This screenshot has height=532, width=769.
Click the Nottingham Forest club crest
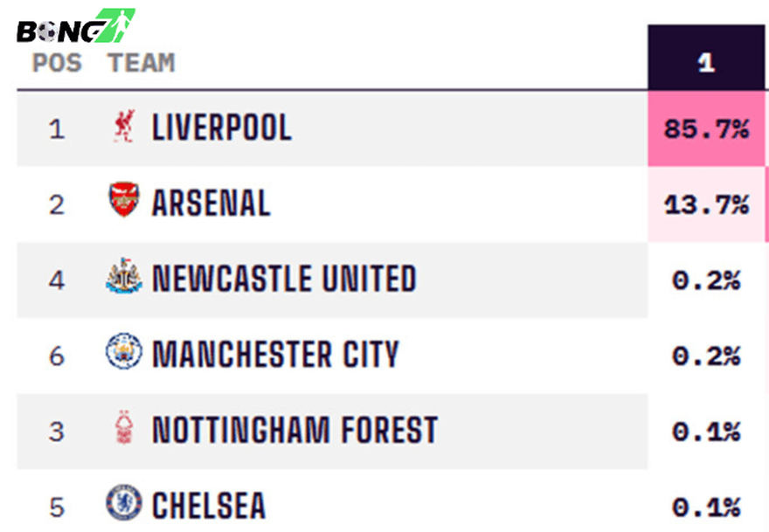pos(124,429)
